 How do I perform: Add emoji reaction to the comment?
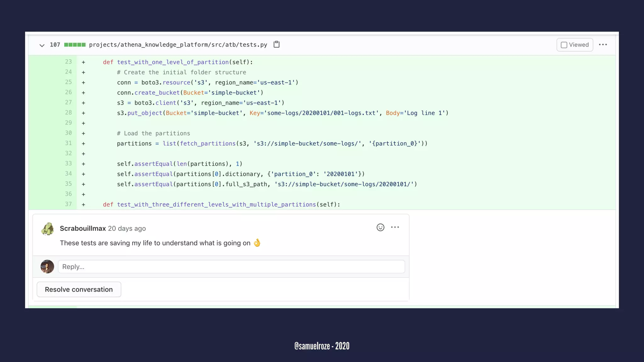380,227
